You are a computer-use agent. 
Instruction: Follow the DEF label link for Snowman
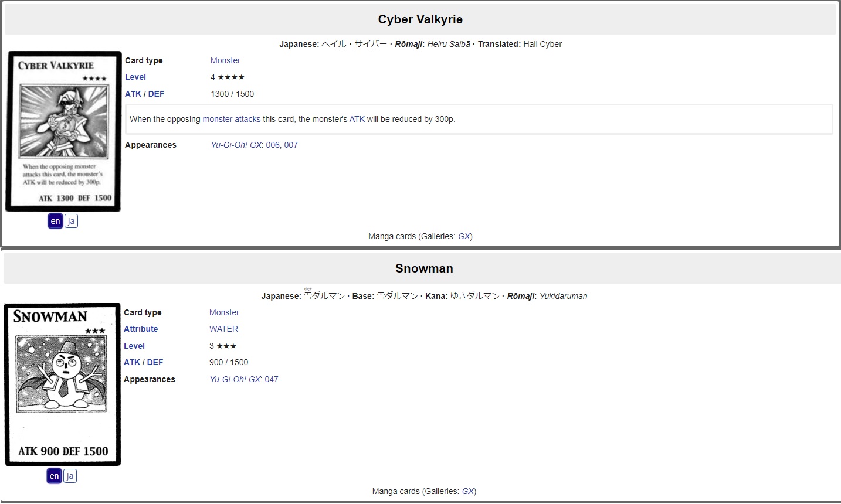point(155,362)
